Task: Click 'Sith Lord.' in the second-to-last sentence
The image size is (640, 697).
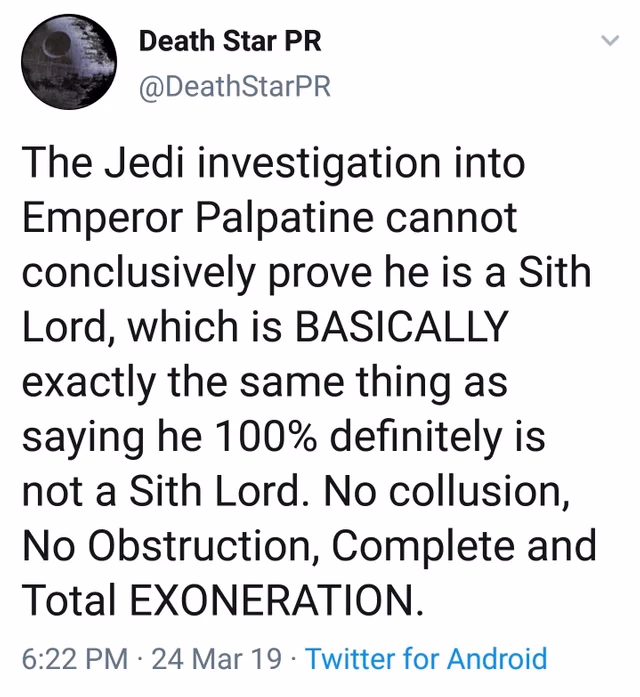Action: (x=219, y=491)
